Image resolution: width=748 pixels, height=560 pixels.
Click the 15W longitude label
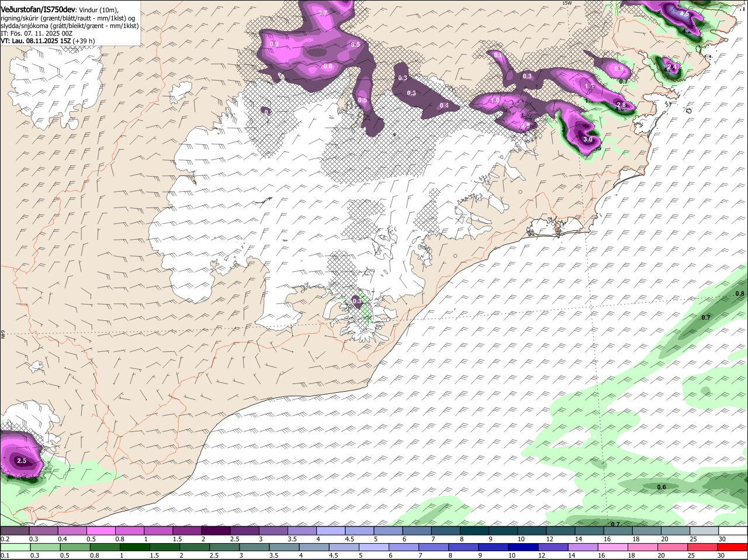coord(566,3)
